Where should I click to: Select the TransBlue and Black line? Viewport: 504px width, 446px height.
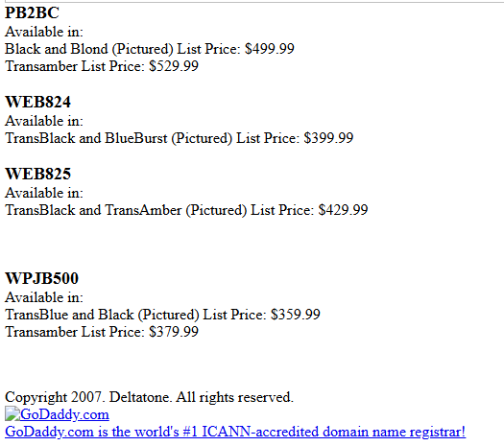point(162,315)
